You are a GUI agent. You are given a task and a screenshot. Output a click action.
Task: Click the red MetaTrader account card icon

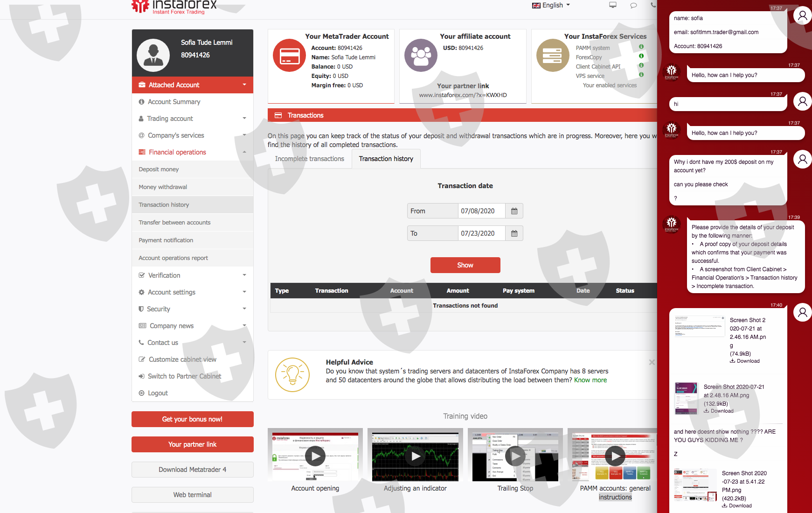[289, 55]
